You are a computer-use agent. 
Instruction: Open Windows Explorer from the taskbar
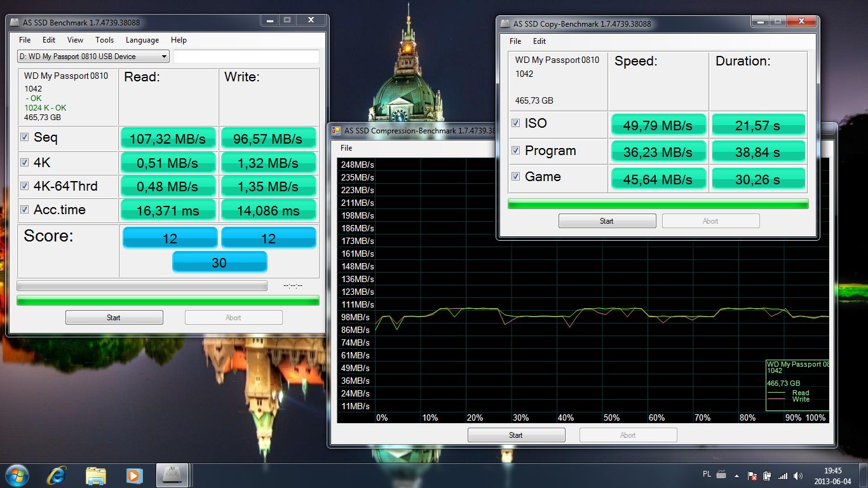pyautogui.click(x=95, y=475)
